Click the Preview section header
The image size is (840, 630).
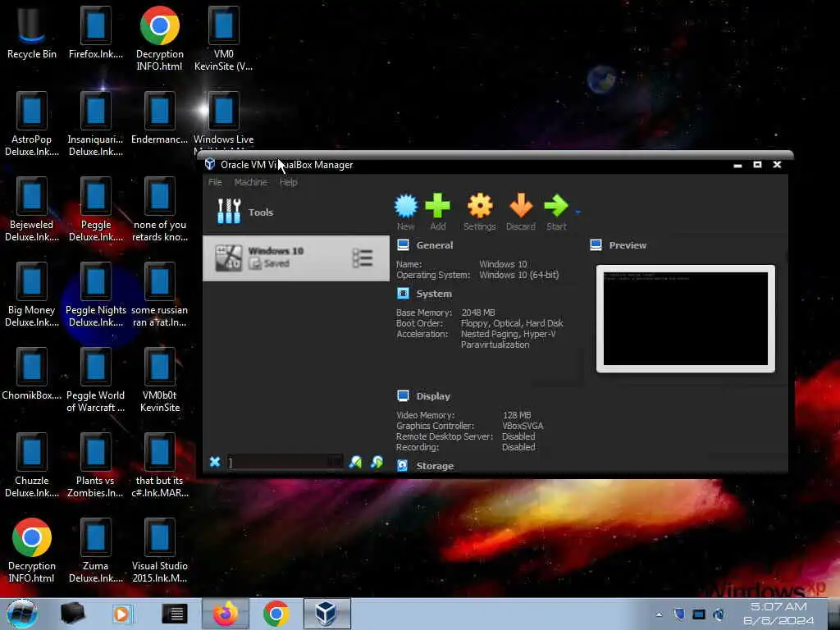point(628,245)
